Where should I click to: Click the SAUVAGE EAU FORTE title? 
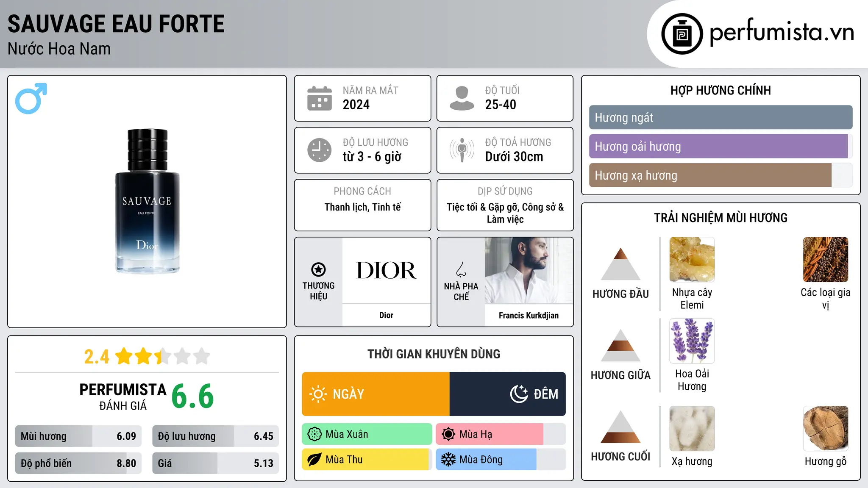(116, 24)
